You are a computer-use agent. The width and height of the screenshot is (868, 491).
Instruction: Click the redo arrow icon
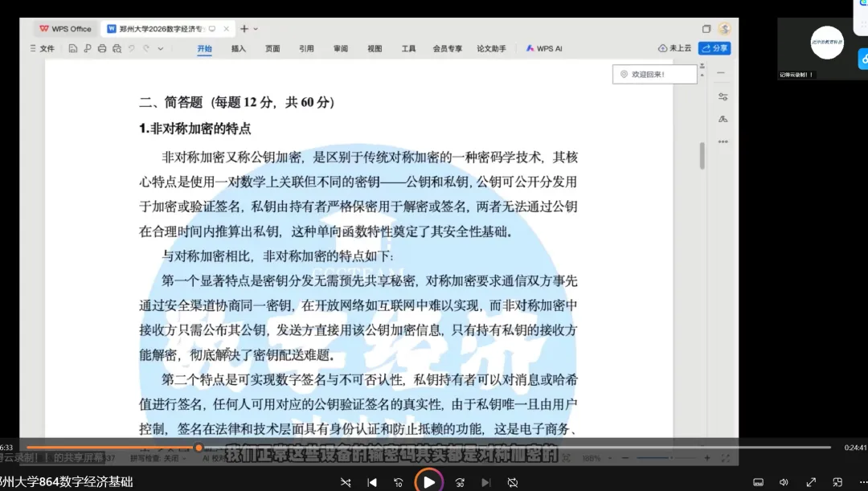click(x=146, y=49)
